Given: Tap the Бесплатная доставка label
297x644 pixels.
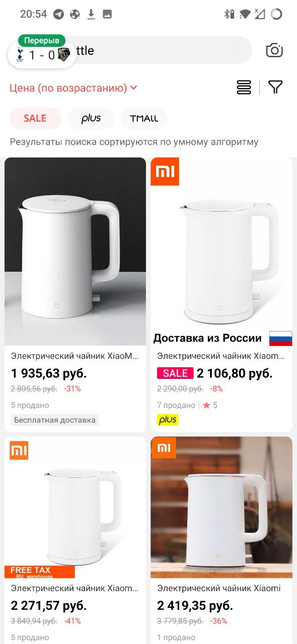Looking at the screenshot, I should (55, 420).
